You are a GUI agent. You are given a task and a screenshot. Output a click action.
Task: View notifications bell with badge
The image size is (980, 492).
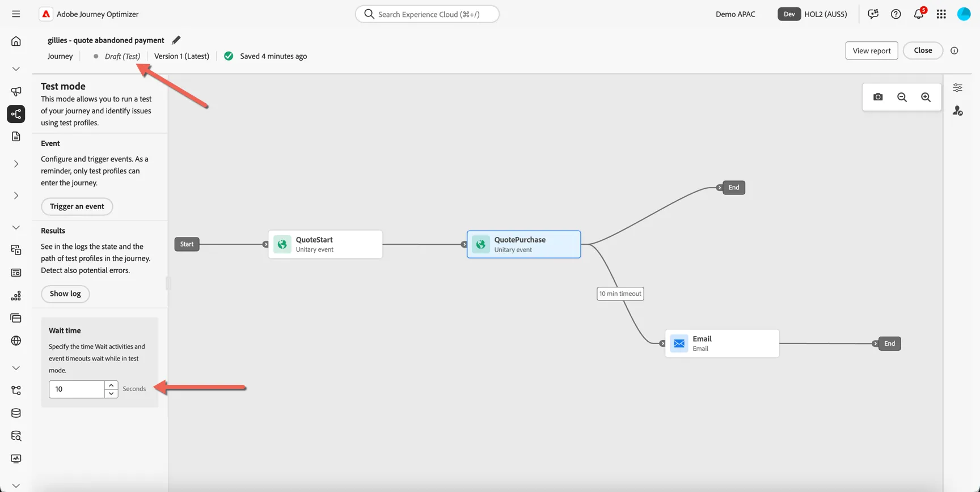click(919, 14)
